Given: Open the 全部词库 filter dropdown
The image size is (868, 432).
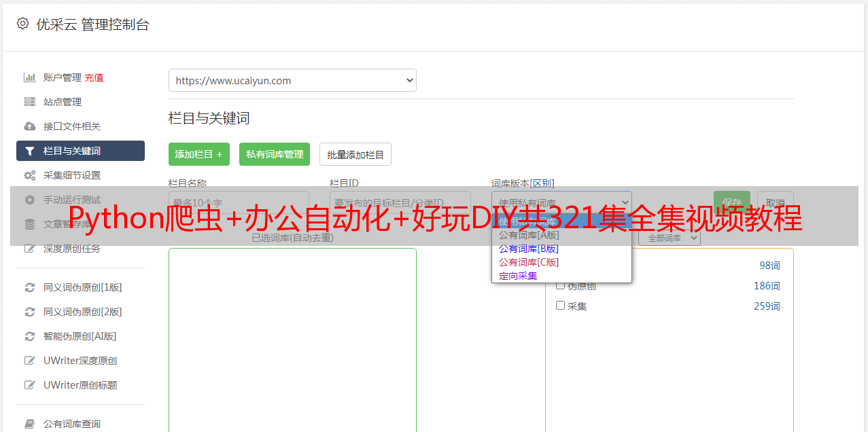Looking at the screenshot, I should point(669,238).
